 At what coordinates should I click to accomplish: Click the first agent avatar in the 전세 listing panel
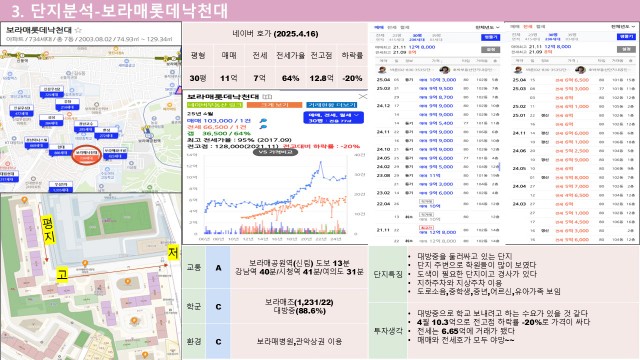point(518,70)
